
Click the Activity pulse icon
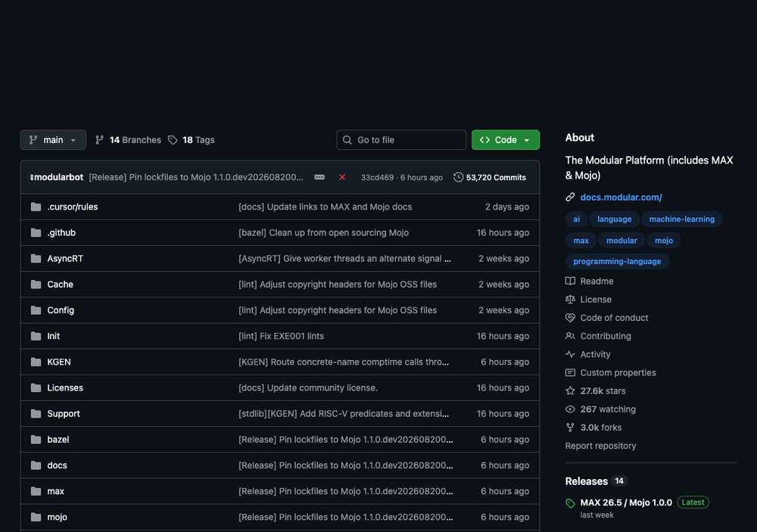(x=570, y=354)
